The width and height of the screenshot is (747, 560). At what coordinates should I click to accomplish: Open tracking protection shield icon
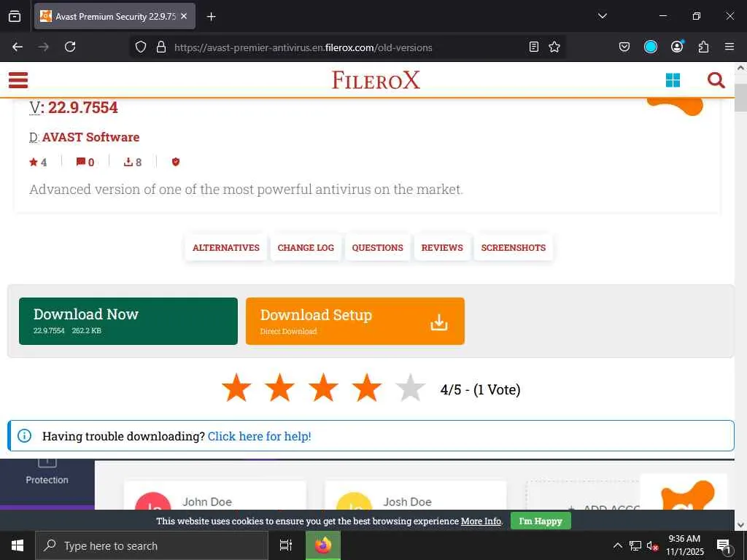(141, 47)
